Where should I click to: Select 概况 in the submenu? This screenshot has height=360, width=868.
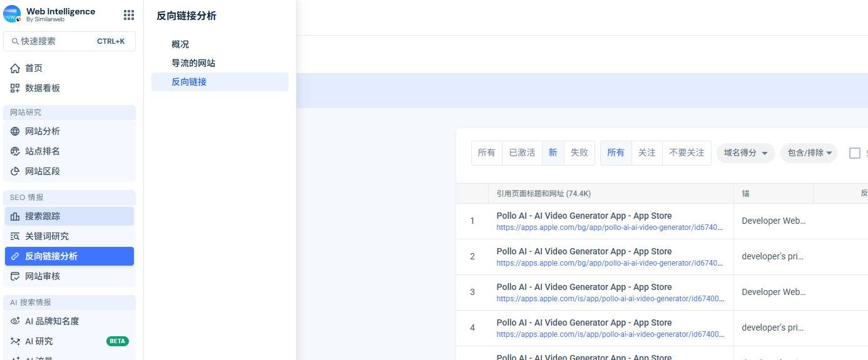[220, 44]
